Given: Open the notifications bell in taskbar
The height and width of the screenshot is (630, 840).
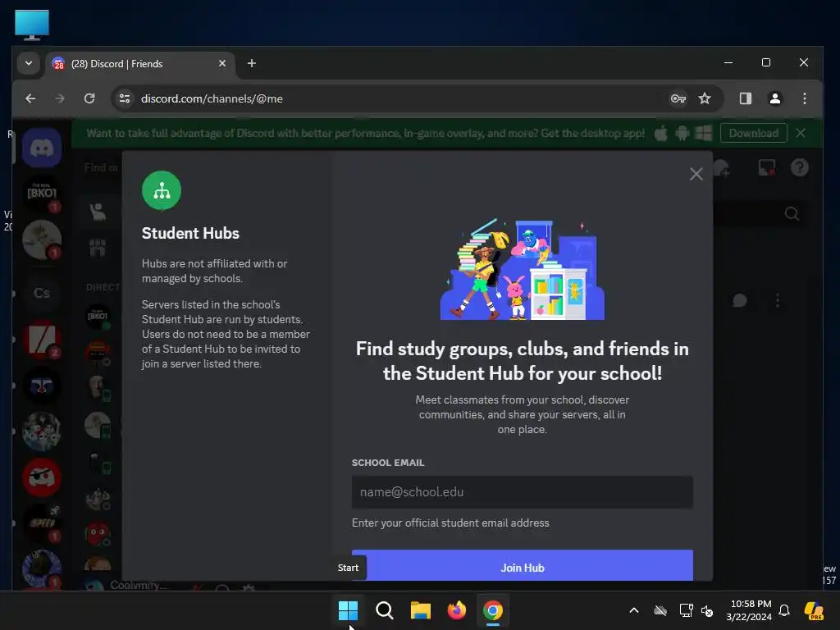Looking at the screenshot, I should 784,610.
